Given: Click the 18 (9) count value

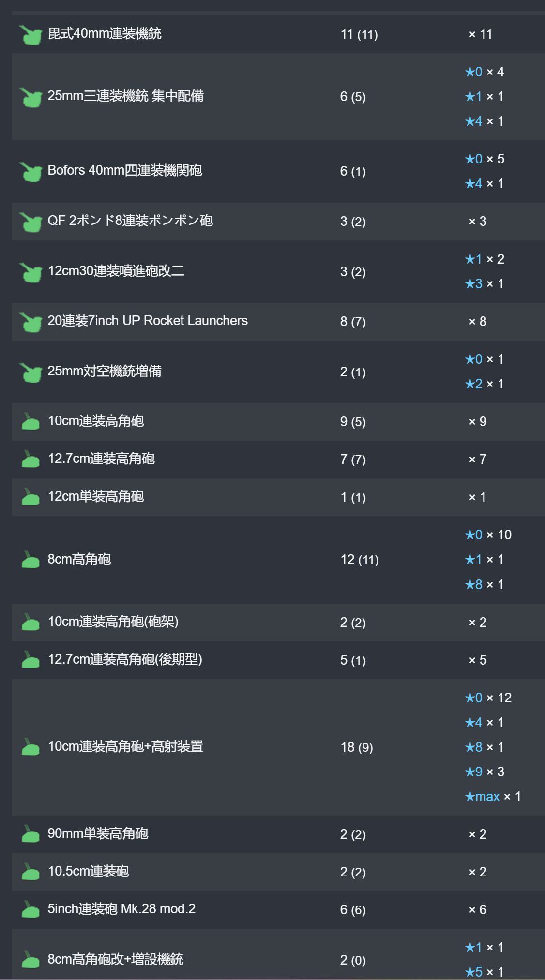Looking at the screenshot, I should [x=357, y=747].
